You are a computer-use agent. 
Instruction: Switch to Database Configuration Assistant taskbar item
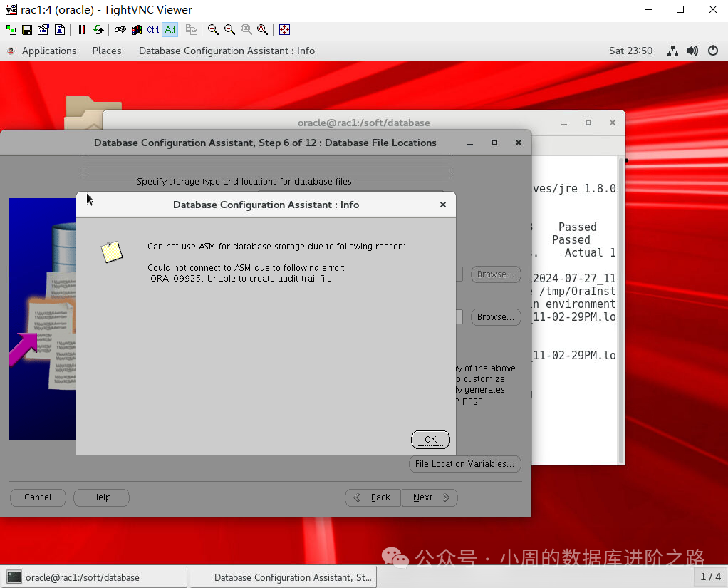(x=284, y=577)
